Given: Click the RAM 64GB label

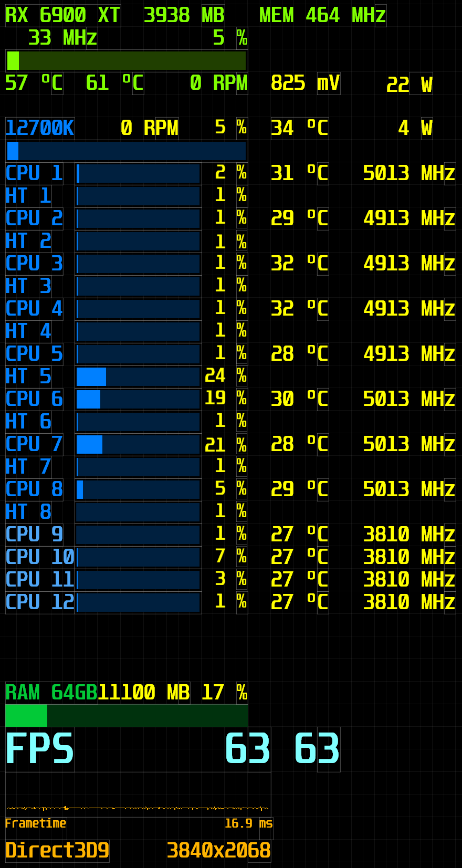Looking at the screenshot, I should click(51, 693).
